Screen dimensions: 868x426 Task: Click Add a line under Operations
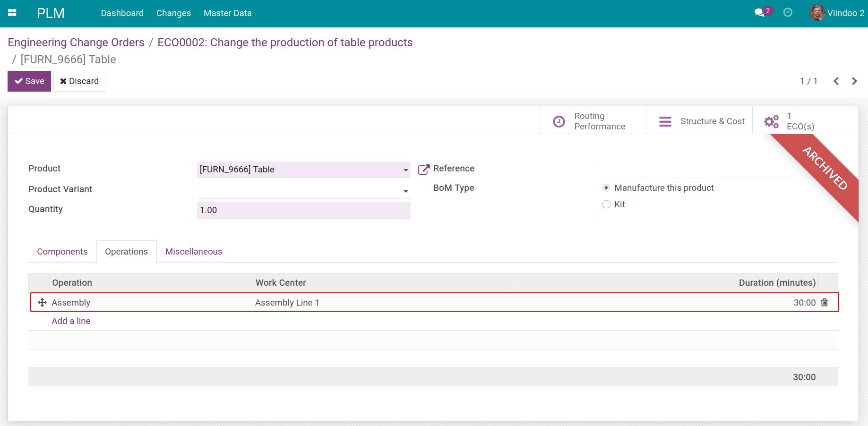click(x=70, y=321)
